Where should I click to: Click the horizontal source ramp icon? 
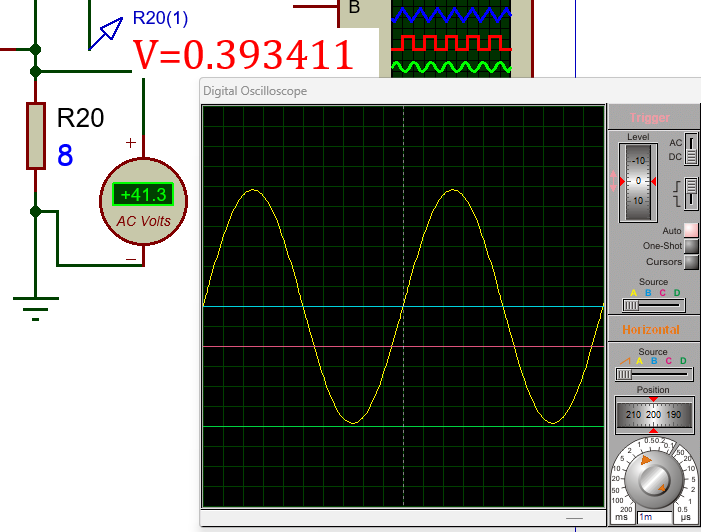coord(625,361)
